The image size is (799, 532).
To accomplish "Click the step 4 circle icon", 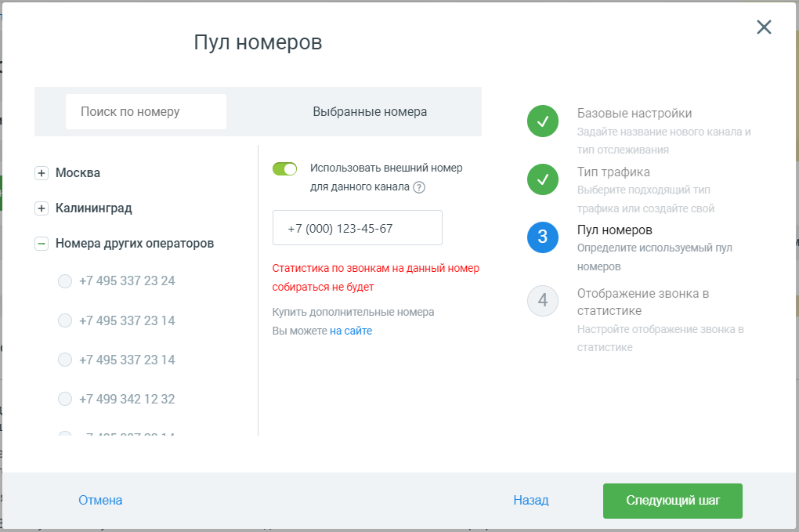I will [x=543, y=301].
